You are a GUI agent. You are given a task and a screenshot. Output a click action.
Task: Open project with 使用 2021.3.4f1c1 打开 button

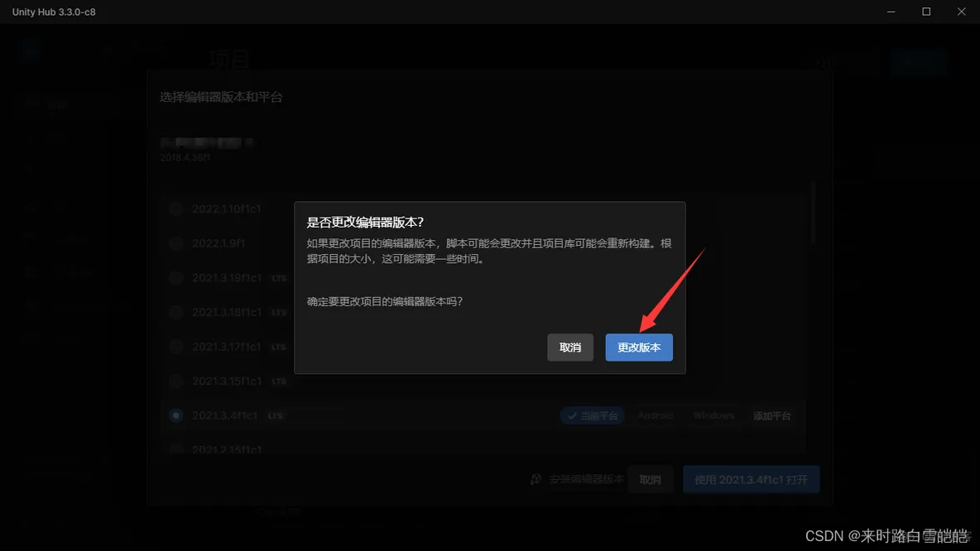pos(752,479)
